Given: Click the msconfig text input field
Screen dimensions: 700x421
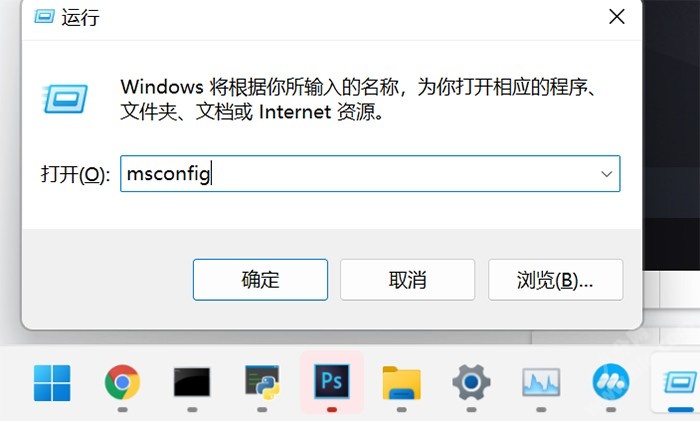Looking at the screenshot, I should point(370,174).
